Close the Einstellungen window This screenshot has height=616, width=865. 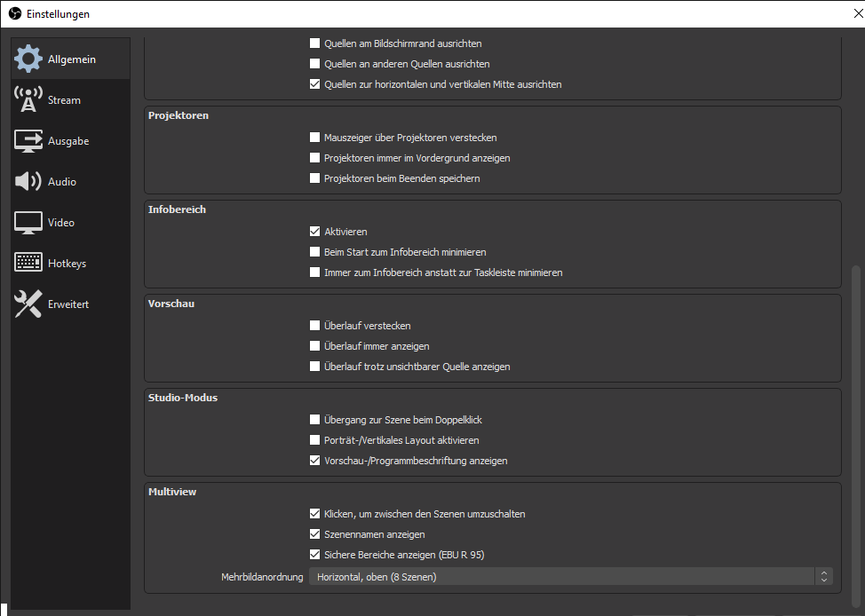coord(856,14)
